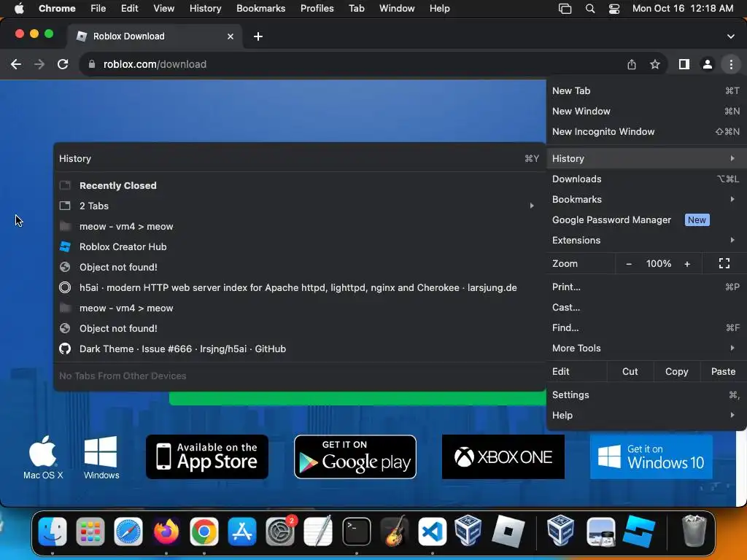The height and width of the screenshot is (560, 747).
Task: Open the Profiles menu in menu bar
Action: click(x=317, y=9)
